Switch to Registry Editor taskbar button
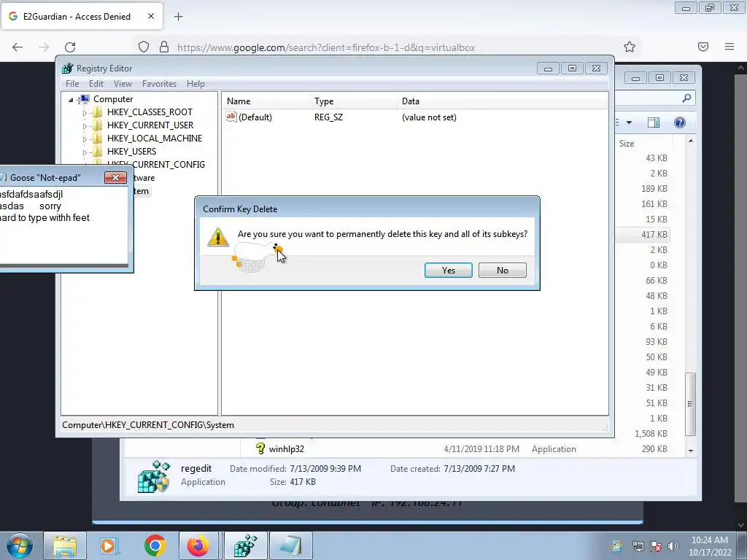 tap(245, 545)
